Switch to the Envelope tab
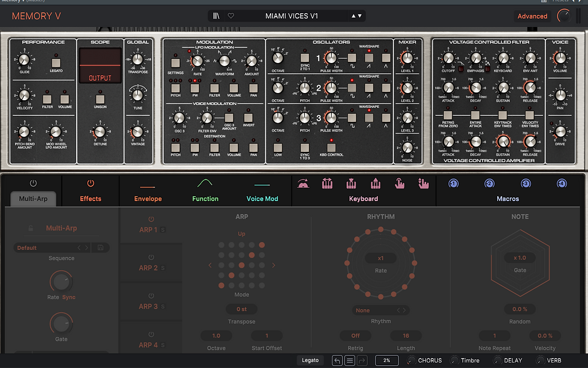Screen dimensions: 588x368 coord(148,199)
